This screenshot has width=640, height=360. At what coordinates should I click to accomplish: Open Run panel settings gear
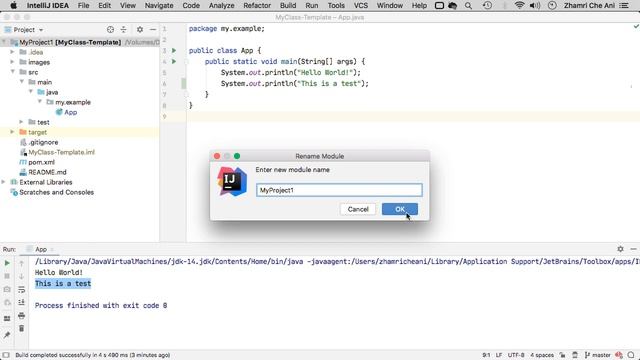[620, 249]
